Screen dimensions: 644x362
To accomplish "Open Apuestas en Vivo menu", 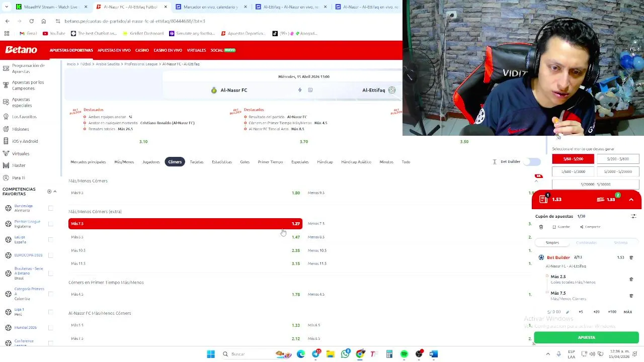I will coord(114,50).
